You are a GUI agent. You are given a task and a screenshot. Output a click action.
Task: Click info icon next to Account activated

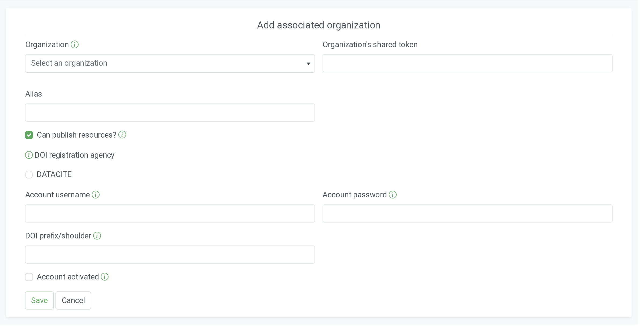(x=105, y=277)
